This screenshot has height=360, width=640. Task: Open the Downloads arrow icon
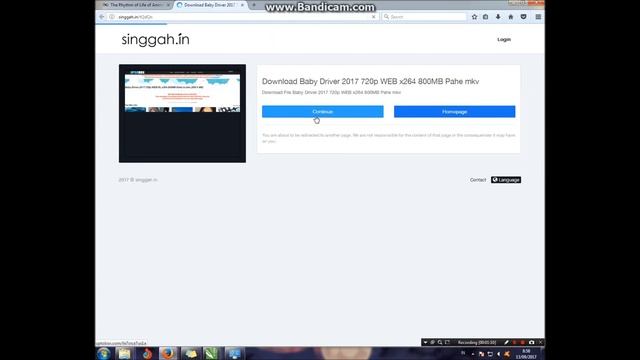pyautogui.click(x=498, y=17)
